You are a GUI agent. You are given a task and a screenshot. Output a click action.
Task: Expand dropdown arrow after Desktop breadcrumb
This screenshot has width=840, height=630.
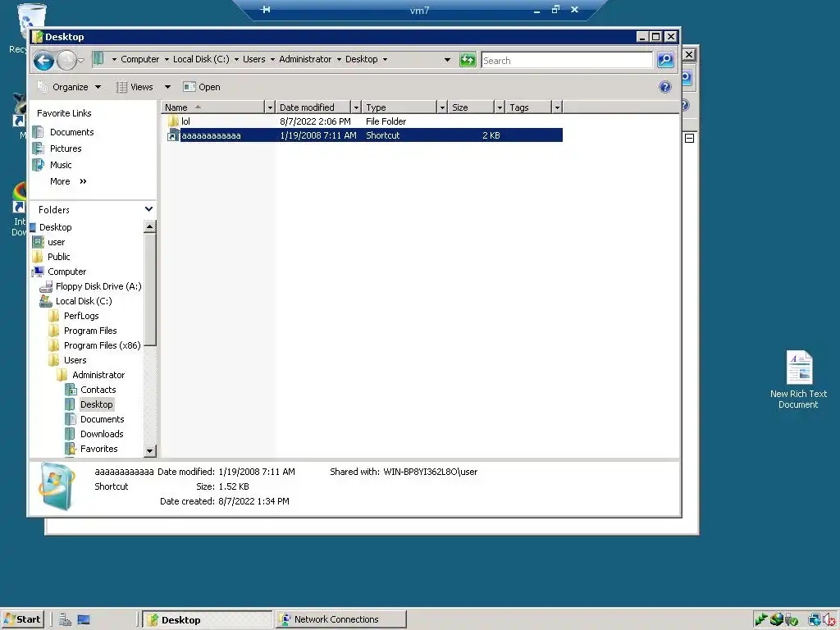tap(386, 59)
